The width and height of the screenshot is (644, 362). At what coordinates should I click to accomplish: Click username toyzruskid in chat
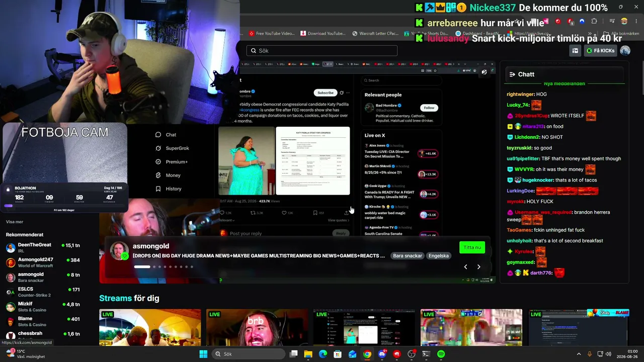click(x=519, y=148)
